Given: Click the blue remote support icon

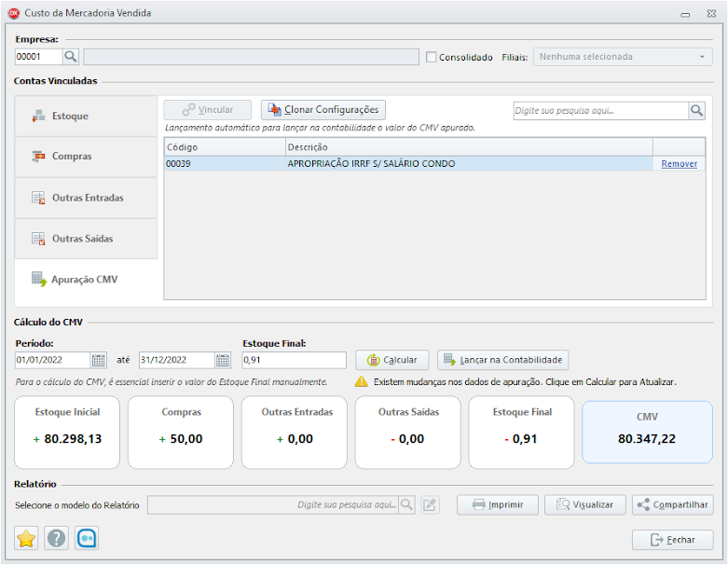Looking at the screenshot, I should pos(87,539).
